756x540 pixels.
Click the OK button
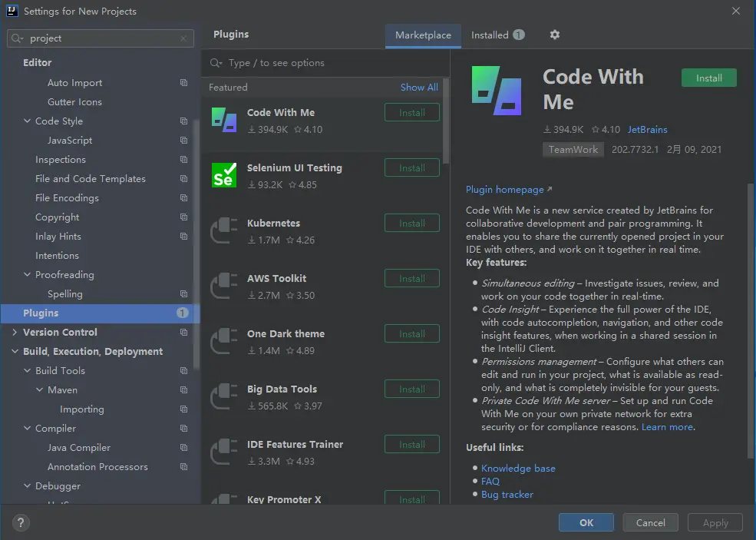coord(586,522)
